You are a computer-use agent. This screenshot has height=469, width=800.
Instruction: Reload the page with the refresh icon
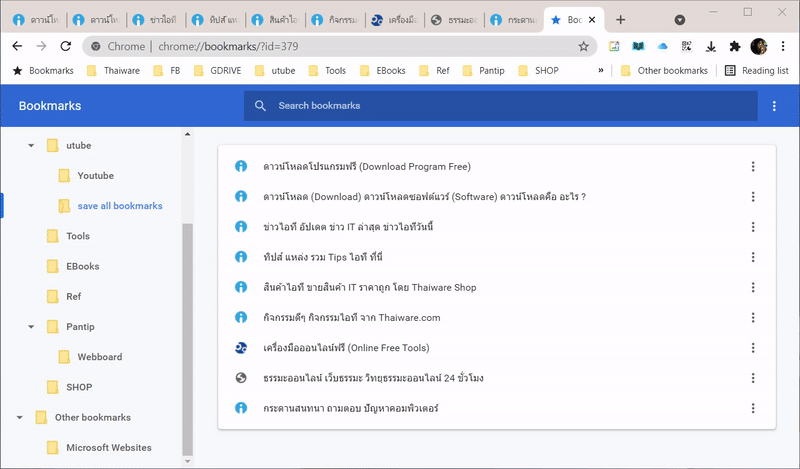pyautogui.click(x=66, y=46)
